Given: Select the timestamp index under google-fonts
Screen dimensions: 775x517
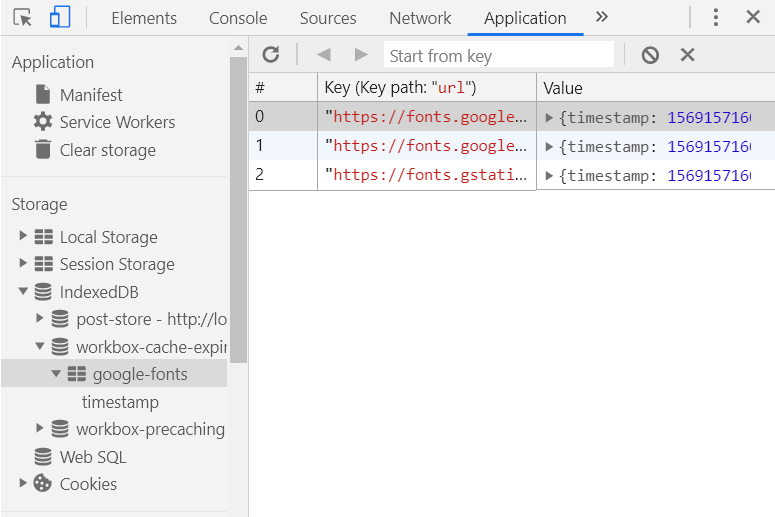Looking at the screenshot, I should pyautogui.click(x=120, y=402).
